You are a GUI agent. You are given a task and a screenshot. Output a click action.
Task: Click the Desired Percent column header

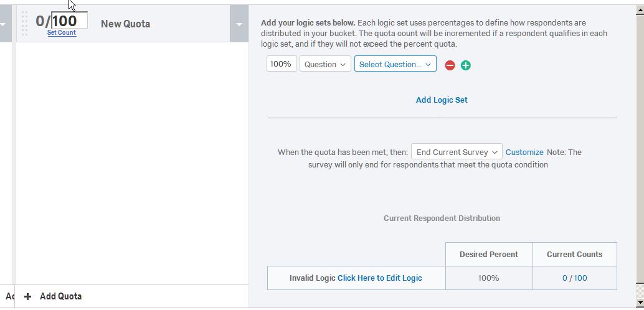pyautogui.click(x=488, y=254)
